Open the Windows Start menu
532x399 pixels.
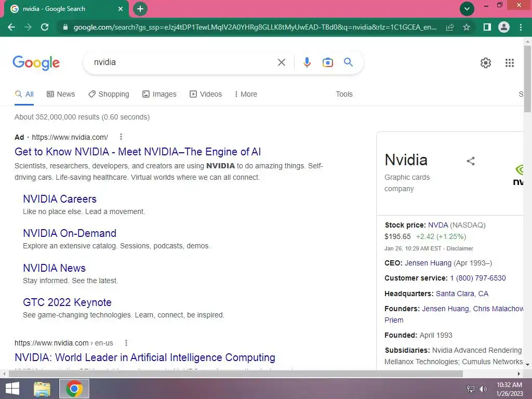click(12, 389)
